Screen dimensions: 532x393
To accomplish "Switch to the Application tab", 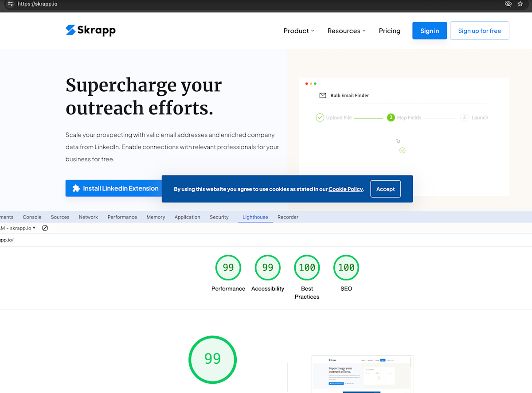I will click(188, 217).
